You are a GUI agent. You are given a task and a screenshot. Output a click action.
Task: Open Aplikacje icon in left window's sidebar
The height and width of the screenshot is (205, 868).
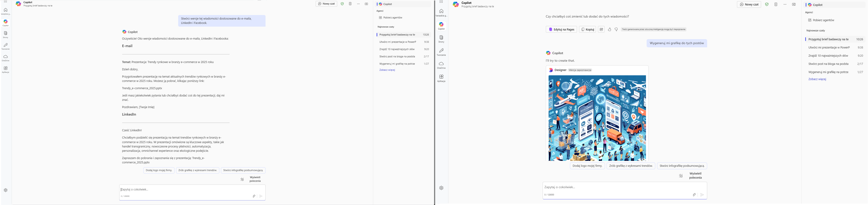5,69
